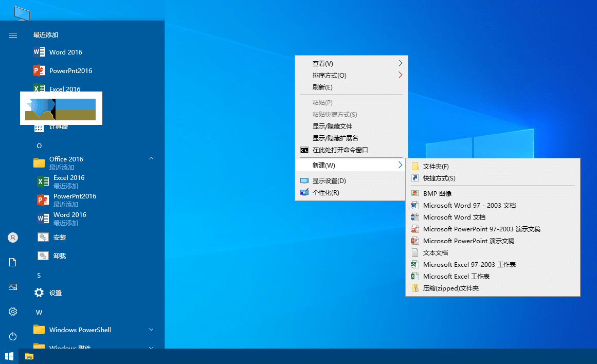Open Pictures icon in Start sidebar
Viewport: 597px width, 364px height.
click(13, 287)
